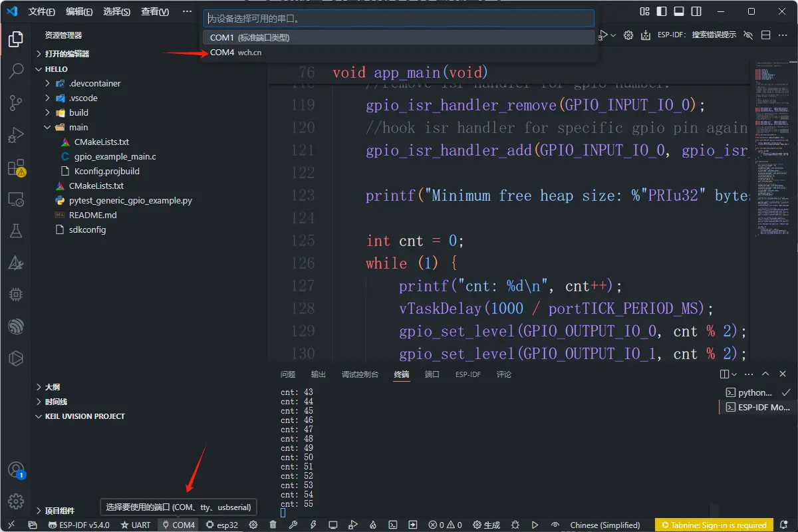Click the serial port selection input field

(398, 19)
